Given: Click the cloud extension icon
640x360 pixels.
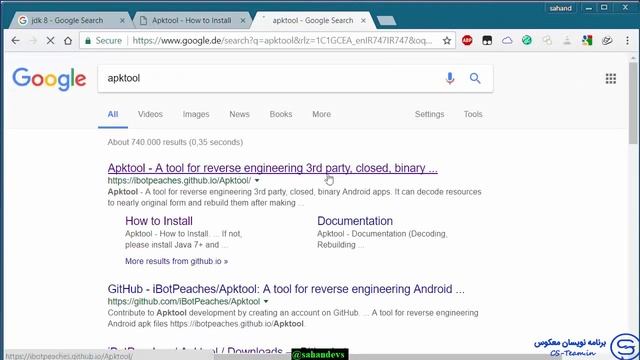Looking at the screenshot, I should (x=507, y=40).
